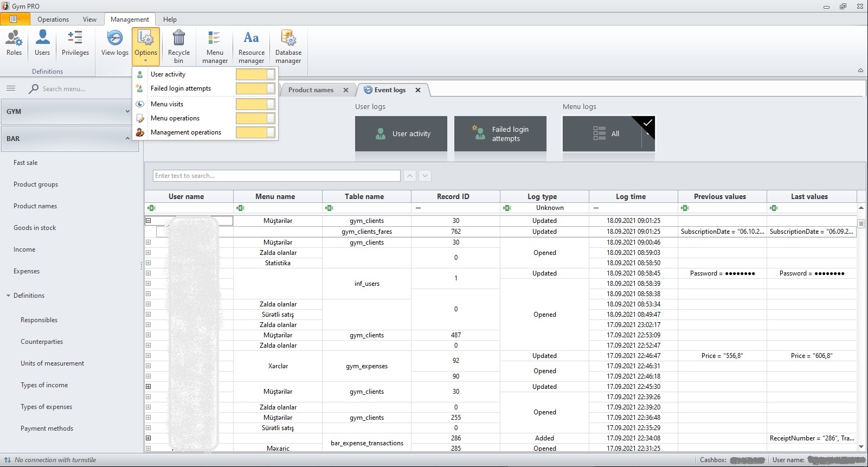The image size is (868, 467).
Task: Click the Failed login attempts tile
Action: [500, 133]
